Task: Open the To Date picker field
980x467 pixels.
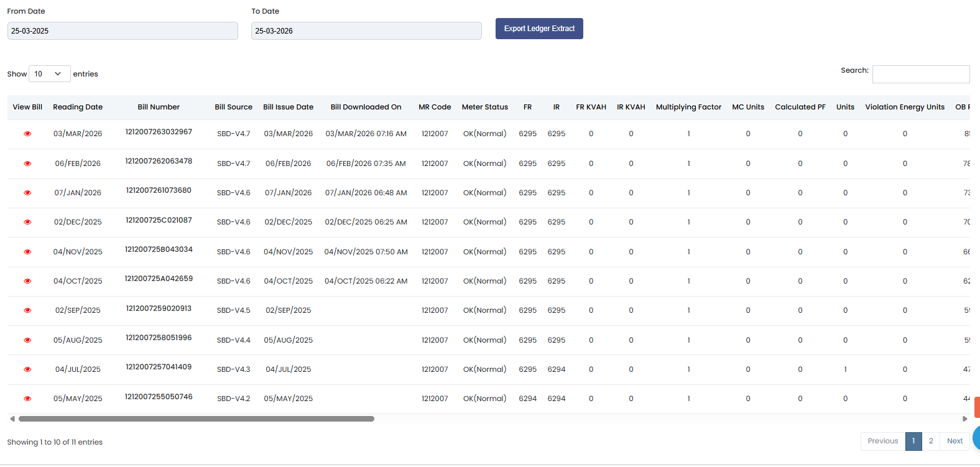Action: 366,31
